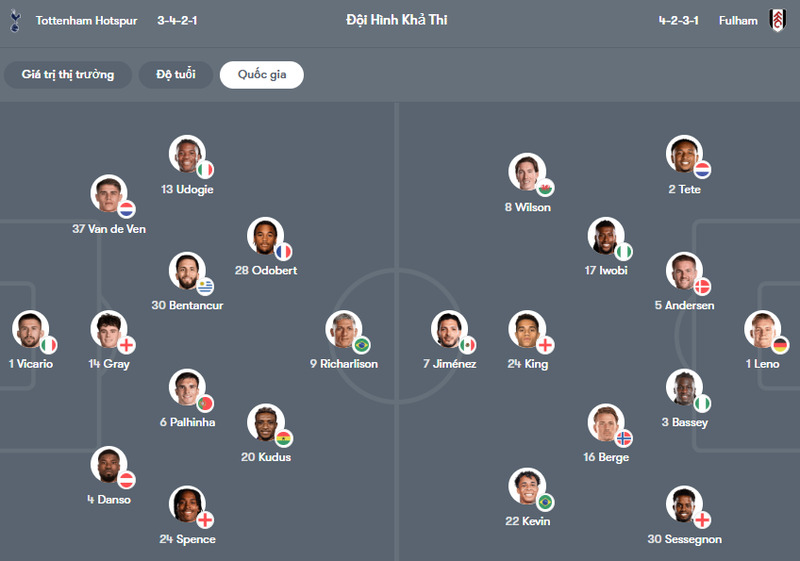Click the Brazil flag beside Richarlison
The width and height of the screenshot is (800, 561).
tap(361, 345)
